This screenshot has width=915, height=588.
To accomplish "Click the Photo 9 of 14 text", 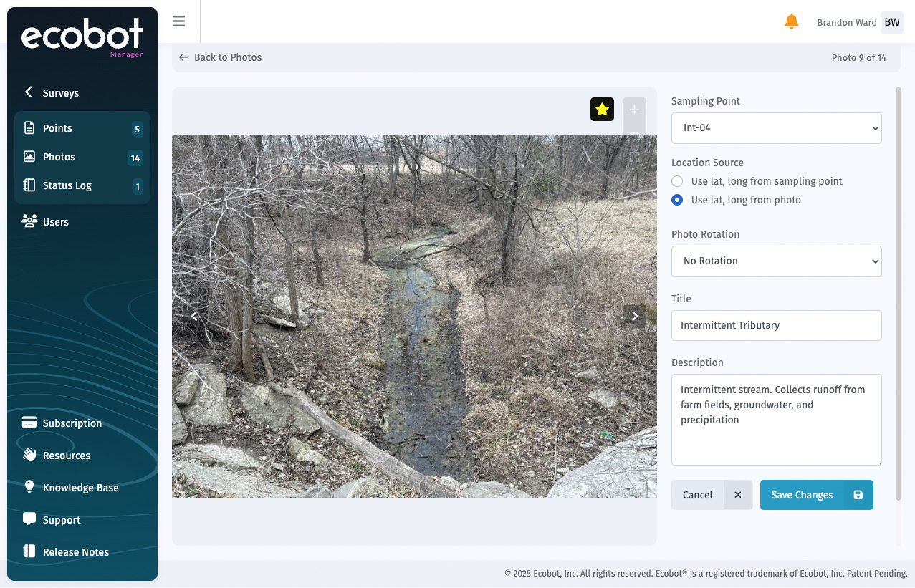I will pyautogui.click(x=859, y=57).
